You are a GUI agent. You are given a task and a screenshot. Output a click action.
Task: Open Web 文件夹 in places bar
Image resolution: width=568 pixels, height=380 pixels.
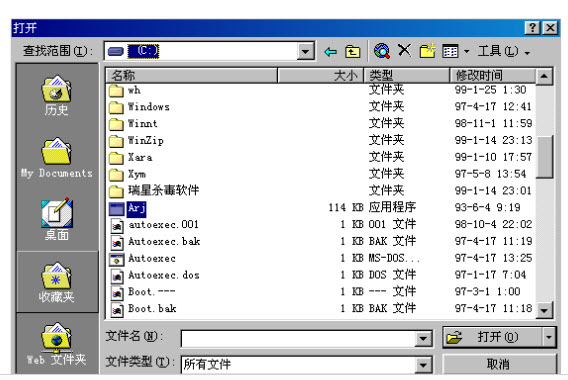(57, 344)
